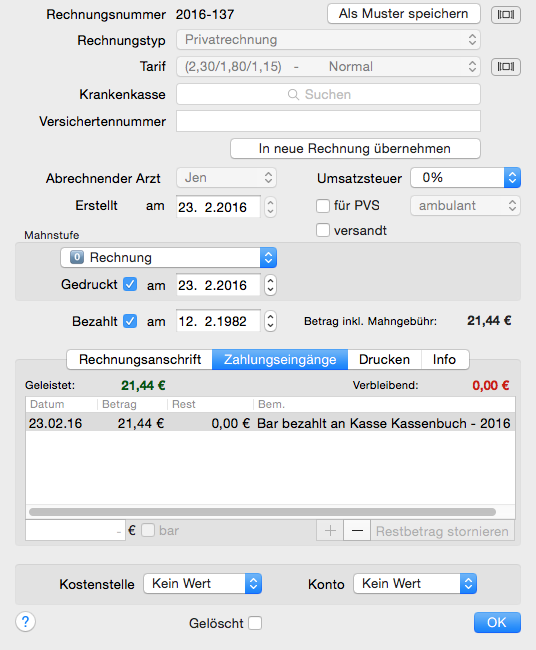
Task: Enable the für PVS checkbox
Action: click(323, 206)
